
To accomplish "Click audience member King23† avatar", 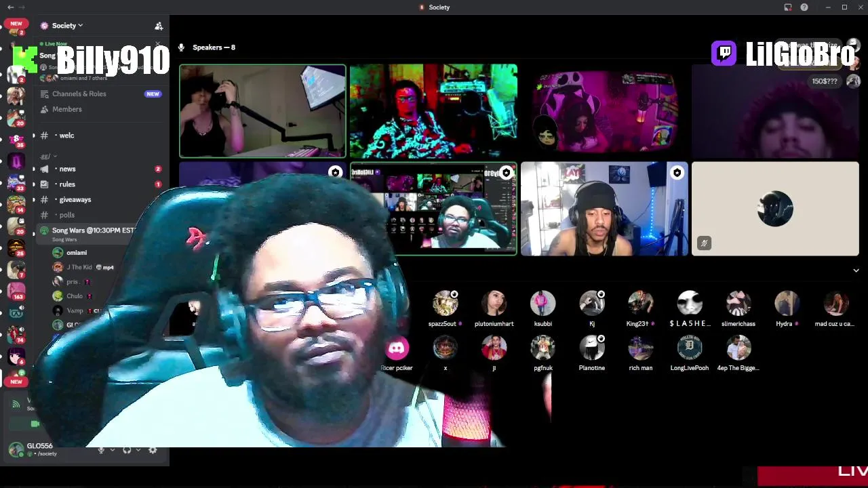I will (x=641, y=304).
